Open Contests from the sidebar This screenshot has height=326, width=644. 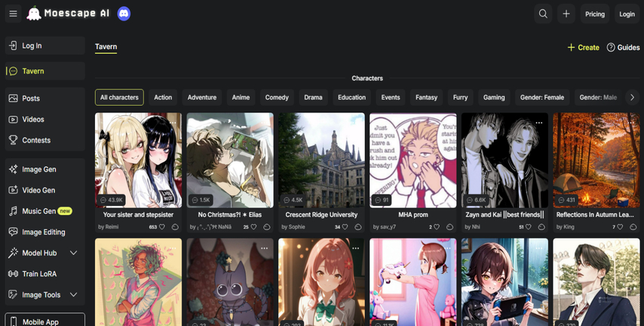coord(36,140)
